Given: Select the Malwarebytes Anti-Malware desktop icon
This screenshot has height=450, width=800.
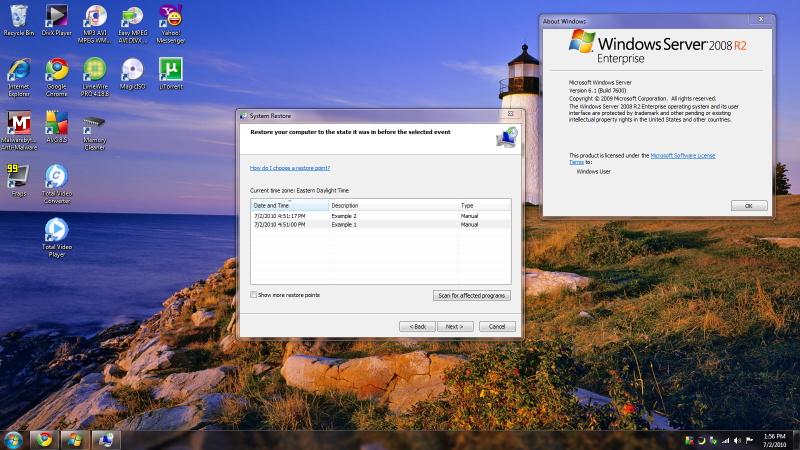Looking at the screenshot, I should coord(19,131).
